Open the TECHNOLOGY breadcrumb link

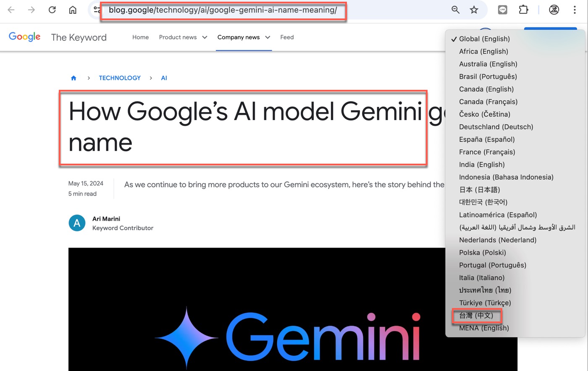120,78
